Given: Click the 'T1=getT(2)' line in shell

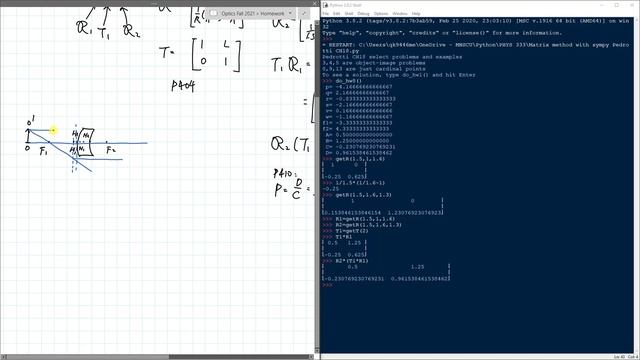Looking at the screenshot, I should click(352, 231).
